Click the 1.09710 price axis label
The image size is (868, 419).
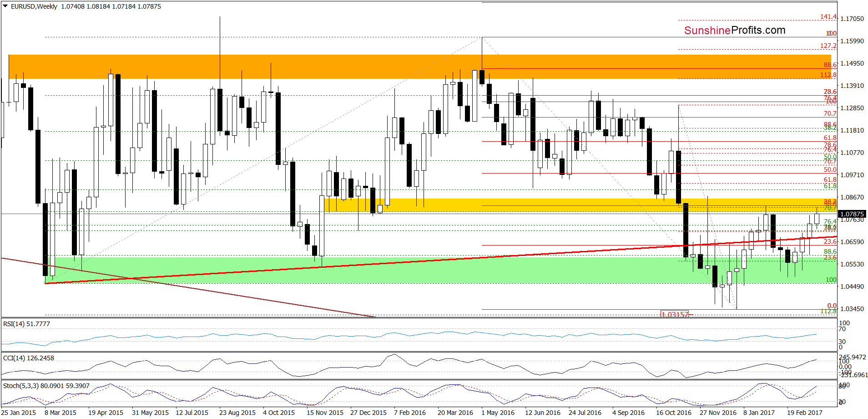click(852, 175)
